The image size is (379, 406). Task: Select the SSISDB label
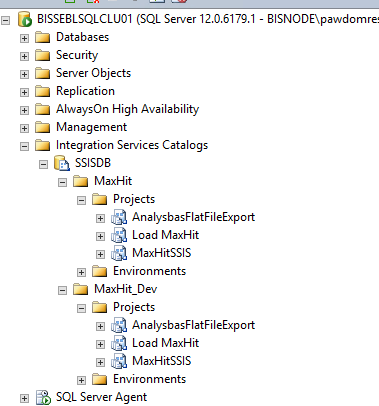pos(93,163)
